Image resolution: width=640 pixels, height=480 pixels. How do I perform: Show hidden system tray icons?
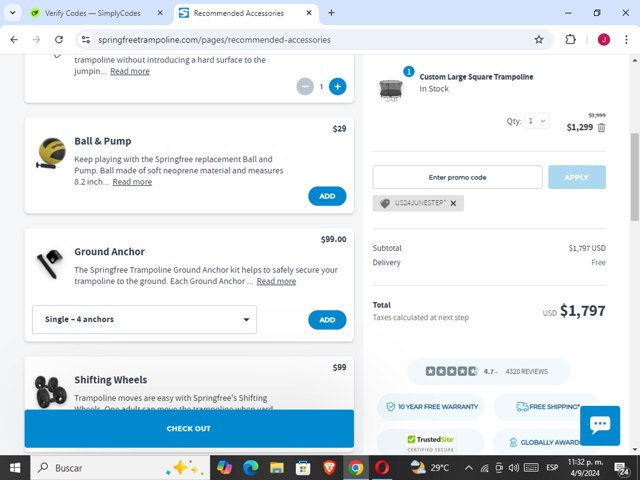(x=469, y=468)
